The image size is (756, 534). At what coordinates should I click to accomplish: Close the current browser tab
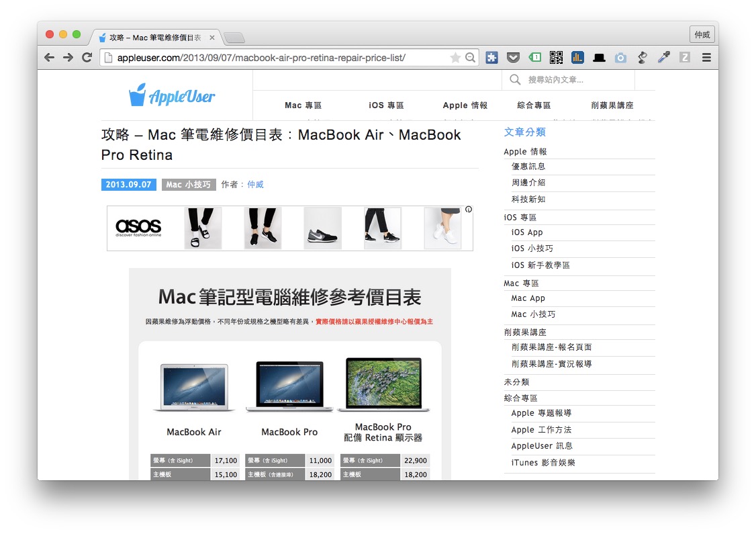tap(212, 38)
